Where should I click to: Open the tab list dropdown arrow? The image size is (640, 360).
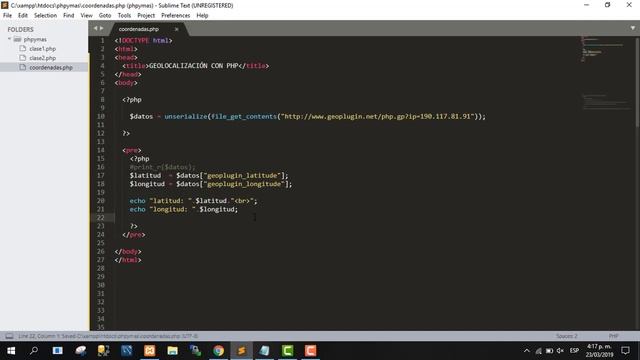(x=632, y=28)
